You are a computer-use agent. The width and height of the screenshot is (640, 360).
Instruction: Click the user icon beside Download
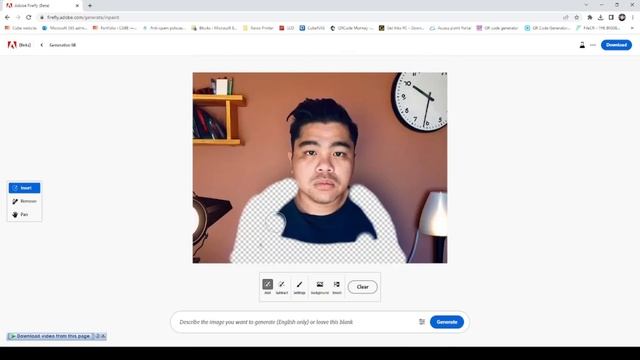pyautogui.click(x=582, y=45)
